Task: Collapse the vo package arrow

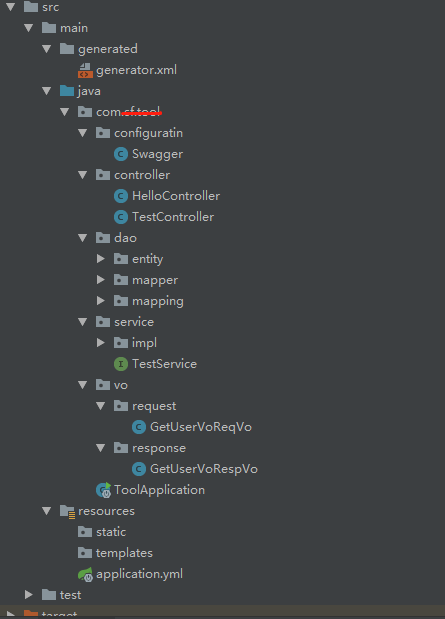Action: click(83, 385)
